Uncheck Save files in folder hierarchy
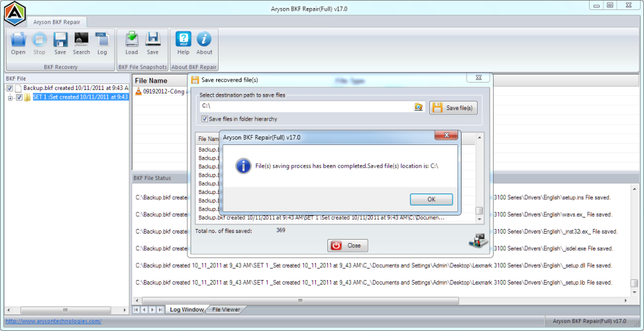The width and height of the screenshot is (644, 331). (204, 119)
